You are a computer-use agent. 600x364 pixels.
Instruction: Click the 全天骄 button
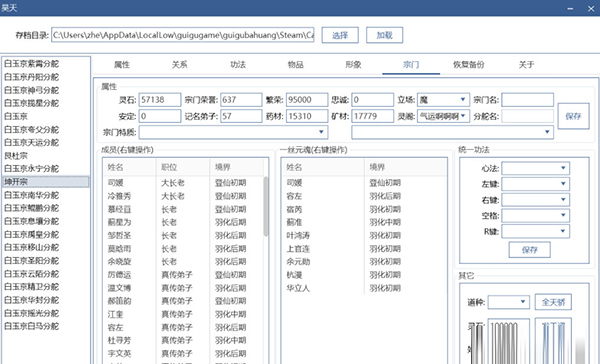[x=553, y=302]
